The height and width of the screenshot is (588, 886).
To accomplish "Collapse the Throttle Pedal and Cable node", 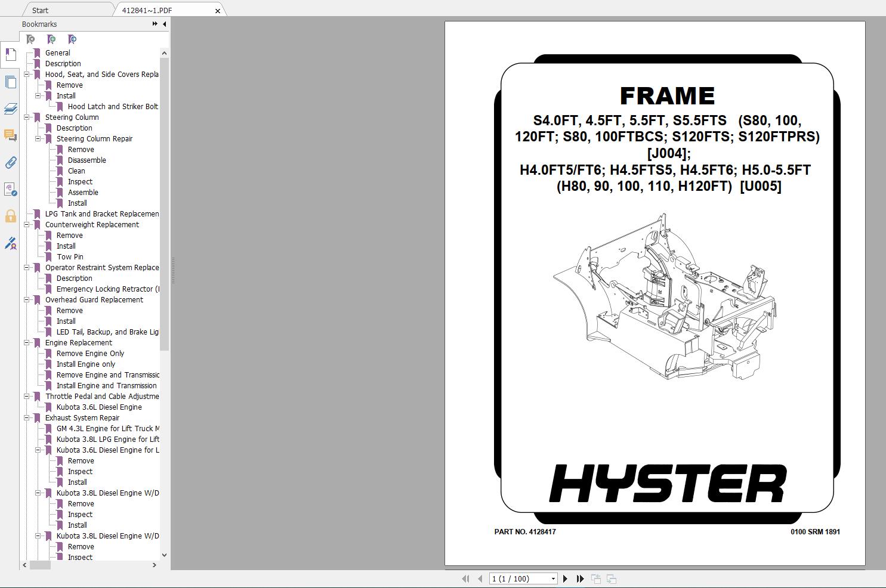I will coord(27,397).
